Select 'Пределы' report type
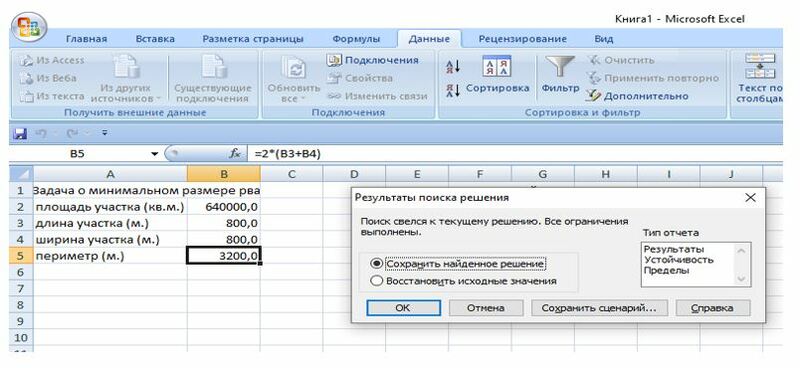This screenshot has height=368, width=800. pyautogui.click(x=666, y=271)
